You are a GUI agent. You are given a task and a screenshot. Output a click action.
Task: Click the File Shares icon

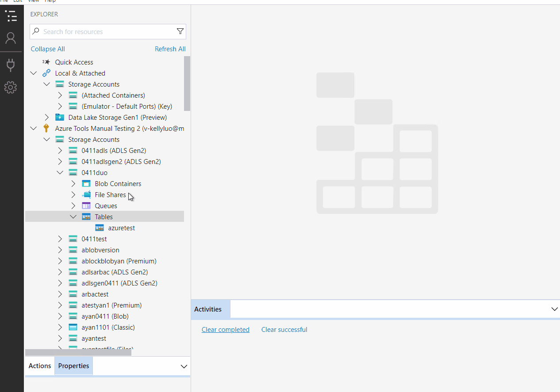(86, 195)
